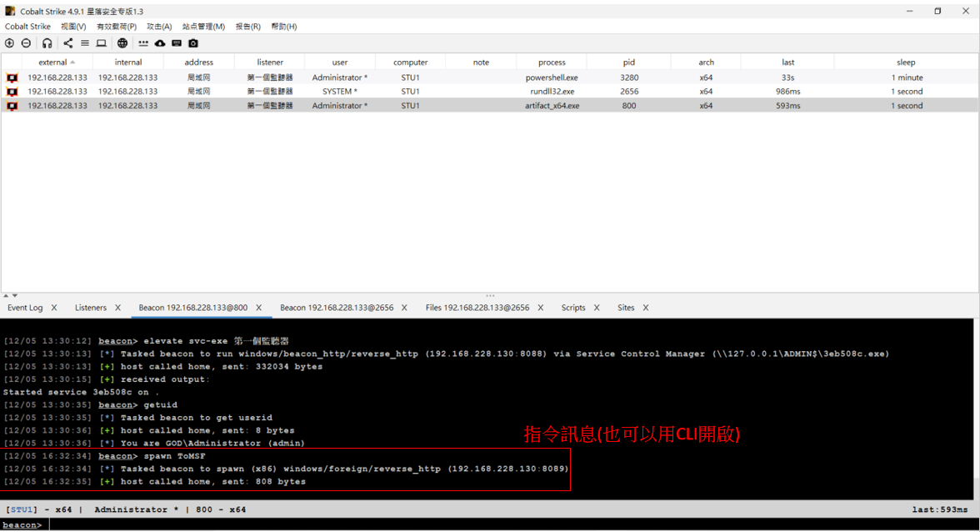
Task: Sort sessions by note column header
Action: (482, 62)
